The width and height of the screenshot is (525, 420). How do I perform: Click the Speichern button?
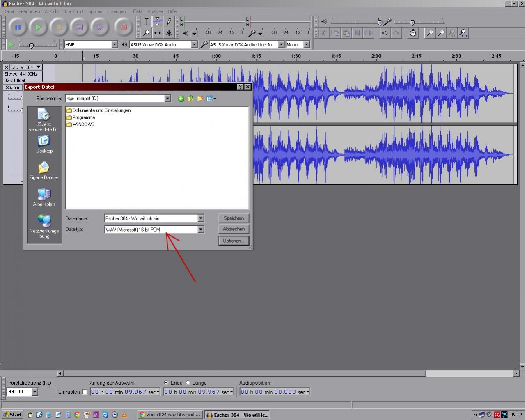coord(234,218)
